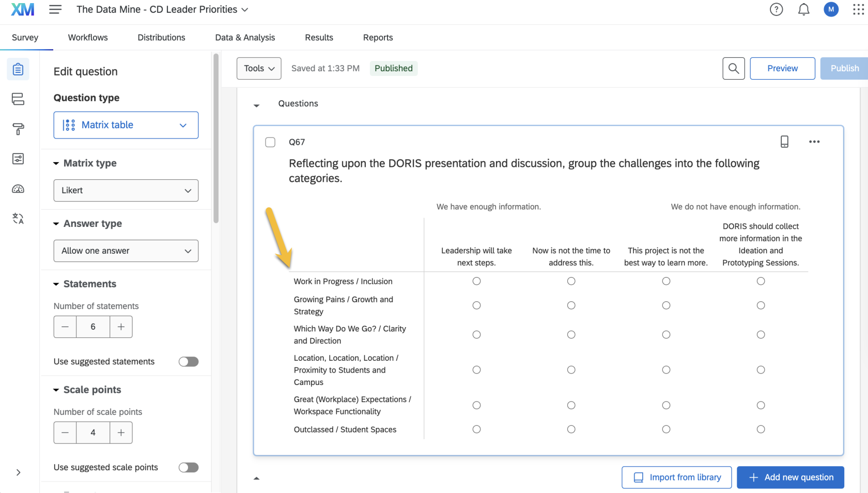Open the Tools dropdown
868x493 pixels.
click(259, 68)
